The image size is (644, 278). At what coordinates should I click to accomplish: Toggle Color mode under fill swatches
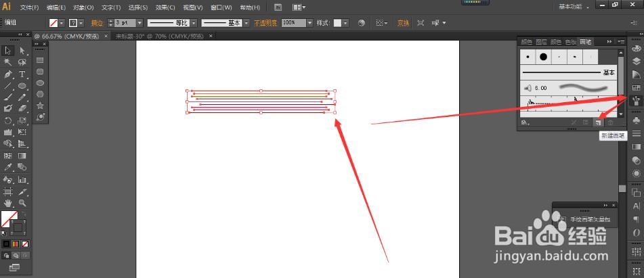click(x=6, y=244)
